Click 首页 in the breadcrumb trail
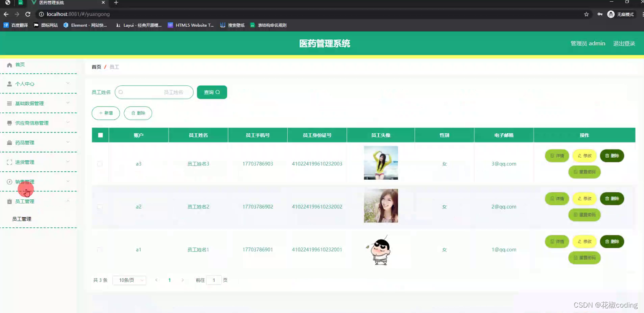The image size is (644, 313). point(96,66)
